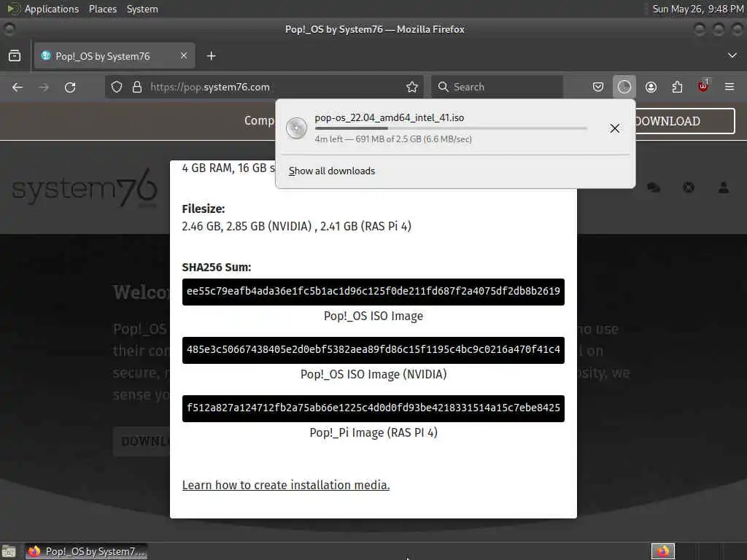This screenshot has height=560, width=747.
Task: Select the Pop!_OS by System76 tab
Action: click(x=115, y=56)
